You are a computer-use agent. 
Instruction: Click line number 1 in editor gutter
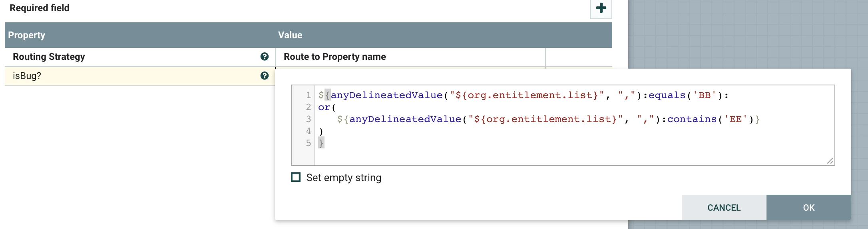click(308, 95)
